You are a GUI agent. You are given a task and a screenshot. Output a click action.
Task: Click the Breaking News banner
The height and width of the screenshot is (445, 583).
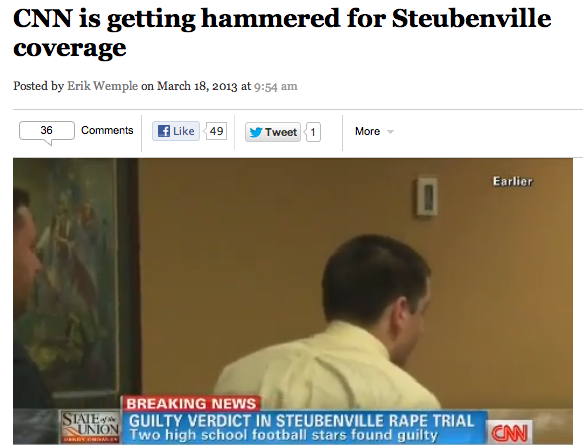pyautogui.click(x=191, y=403)
